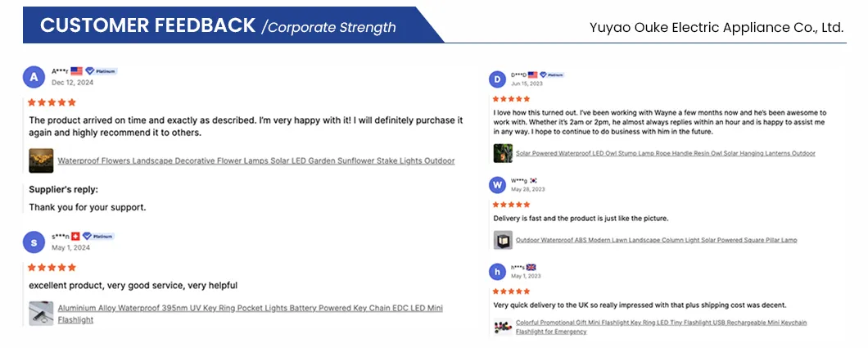Click the blue "A" reviewer avatar

(x=34, y=78)
